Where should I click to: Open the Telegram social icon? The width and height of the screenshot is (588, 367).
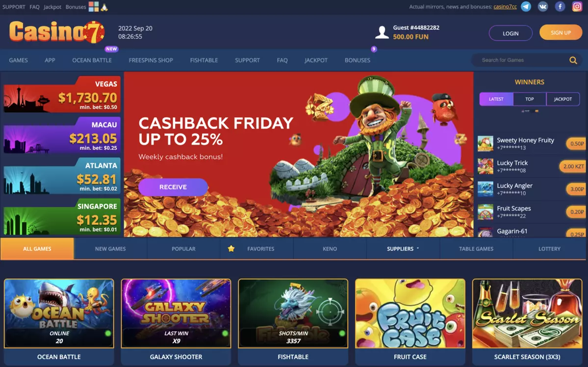click(x=526, y=6)
